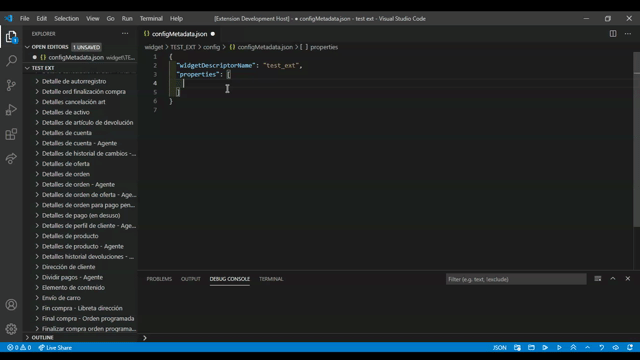Click the editor vertical scrollbar

click(636, 139)
